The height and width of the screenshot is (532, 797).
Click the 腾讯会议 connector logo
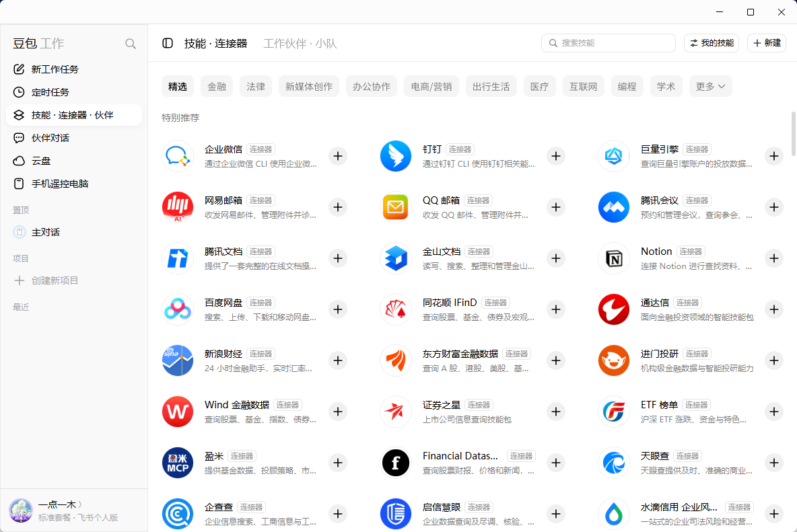613,207
